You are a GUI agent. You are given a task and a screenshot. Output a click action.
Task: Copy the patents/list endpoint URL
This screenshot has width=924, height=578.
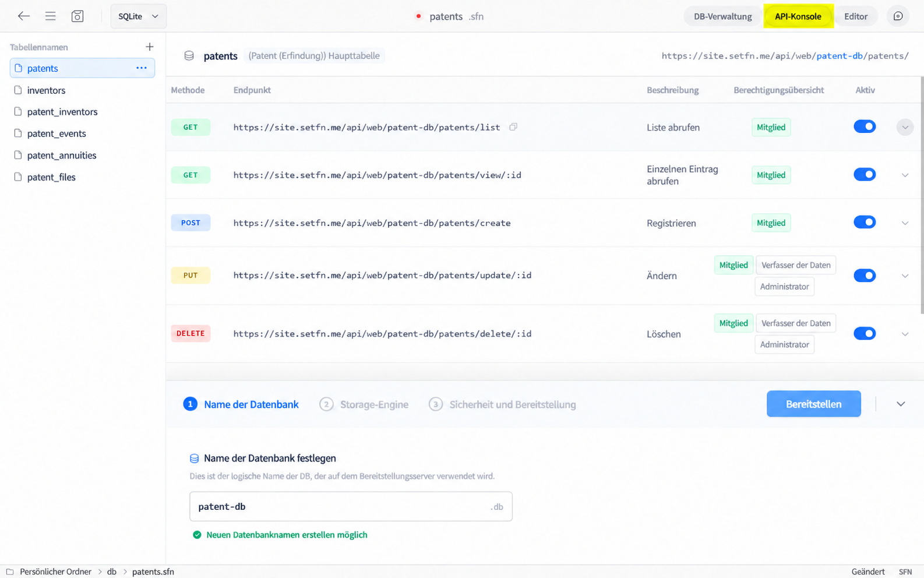513,127
